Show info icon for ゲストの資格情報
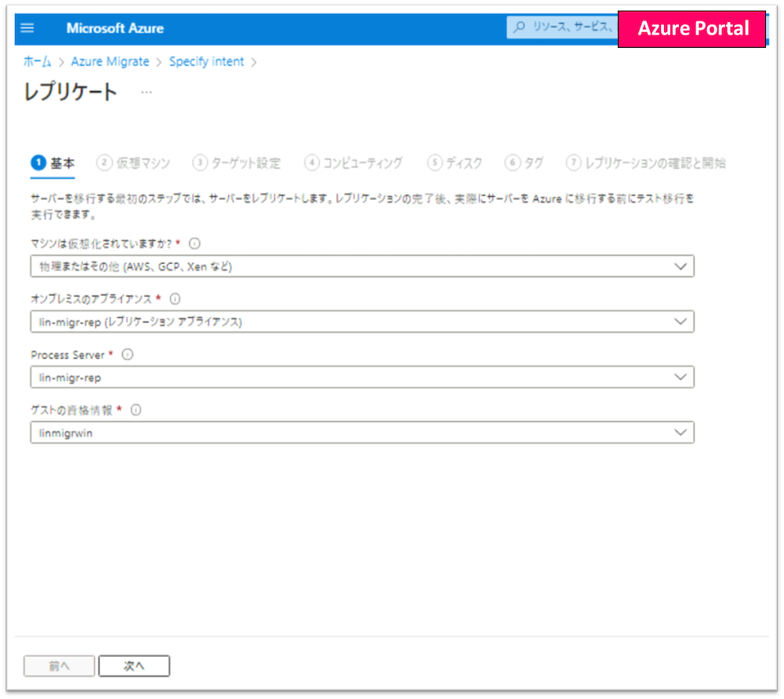Screen dimensions: 784x699 (136, 410)
